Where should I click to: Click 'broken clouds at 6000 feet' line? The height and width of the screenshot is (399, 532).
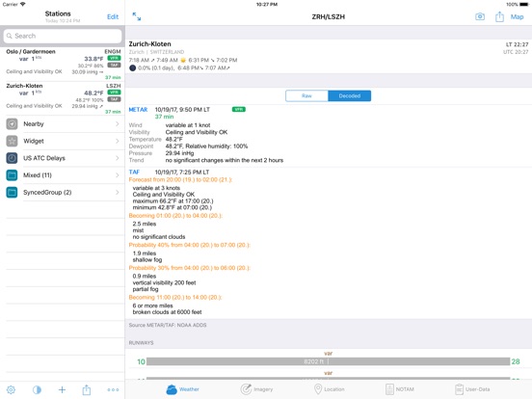pyautogui.click(x=168, y=312)
